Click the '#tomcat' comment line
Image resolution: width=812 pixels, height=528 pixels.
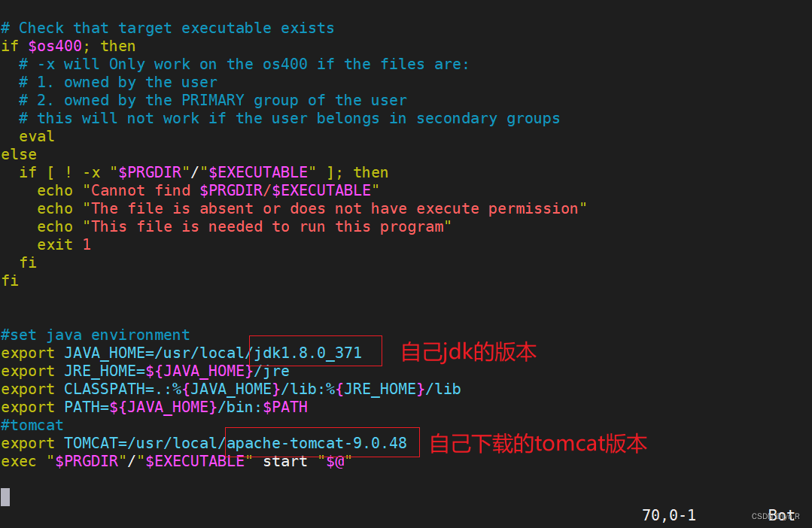click(x=32, y=425)
